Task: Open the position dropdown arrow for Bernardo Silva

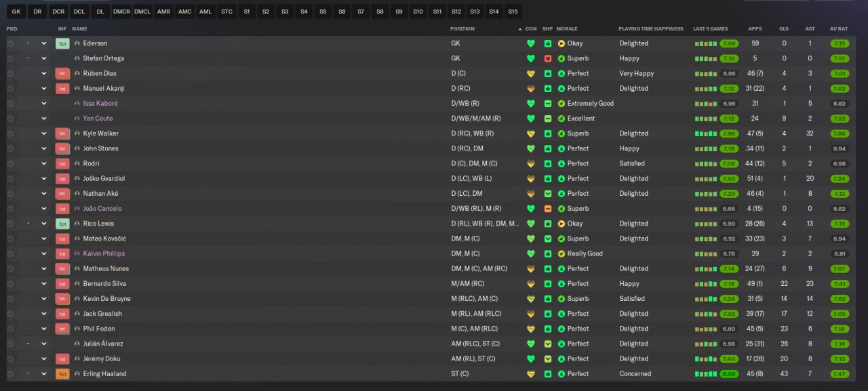Action: click(x=44, y=284)
